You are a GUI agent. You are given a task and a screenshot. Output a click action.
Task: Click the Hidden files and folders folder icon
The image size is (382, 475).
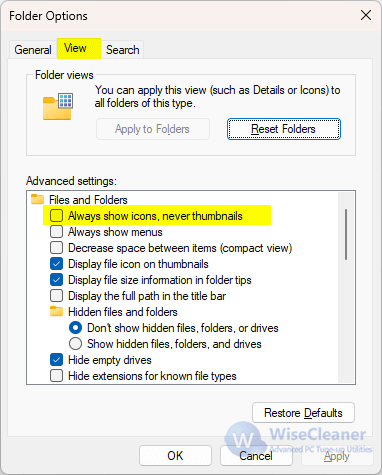pyautogui.click(x=56, y=311)
